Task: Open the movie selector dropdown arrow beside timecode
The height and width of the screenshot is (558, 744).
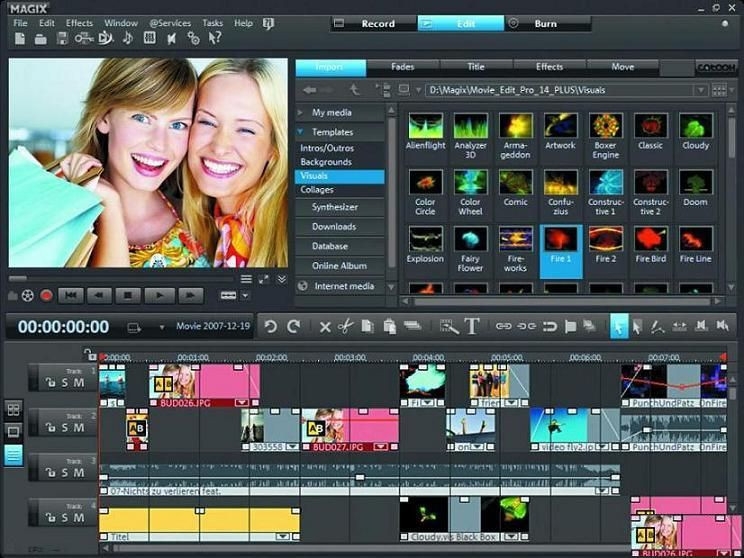Action: (161, 327)
